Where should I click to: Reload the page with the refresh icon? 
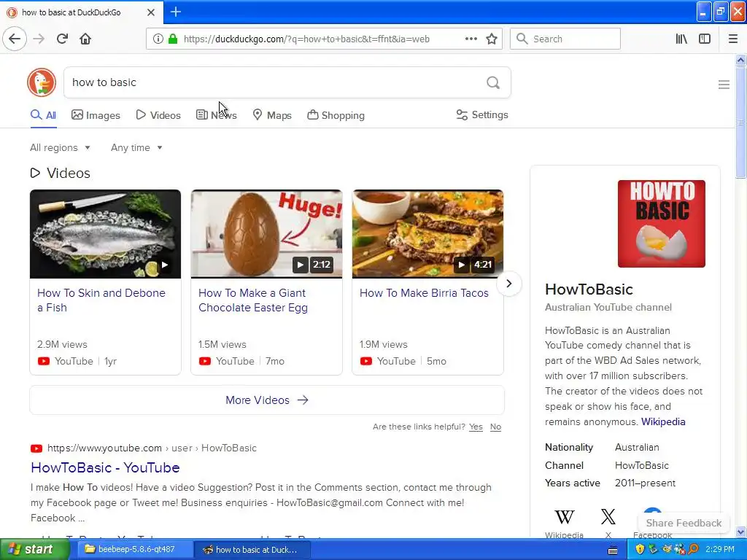62,39
